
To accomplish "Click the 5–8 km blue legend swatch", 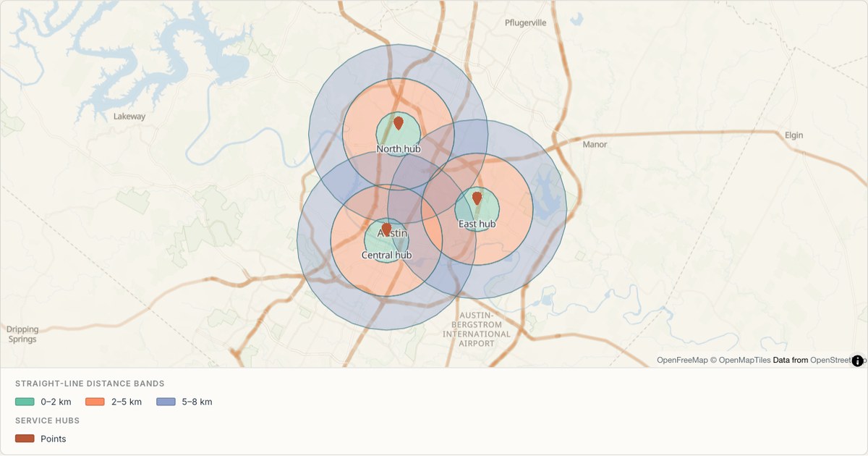I will coord(166,402).
